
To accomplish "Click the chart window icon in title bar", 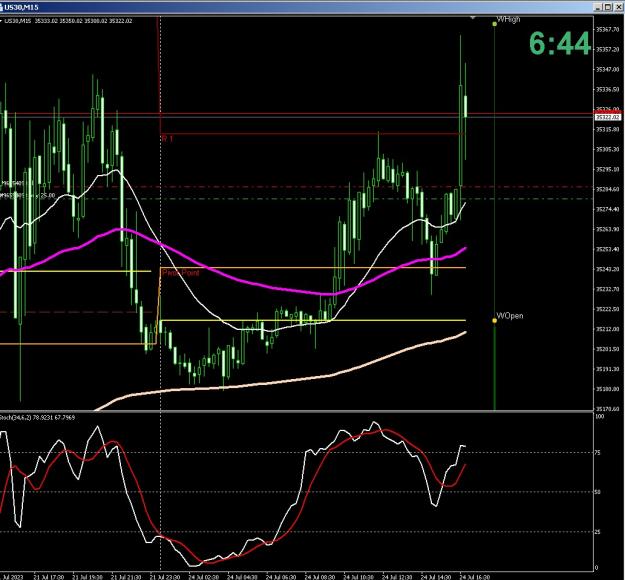I will pyautogui.click(x=1, y=7).
